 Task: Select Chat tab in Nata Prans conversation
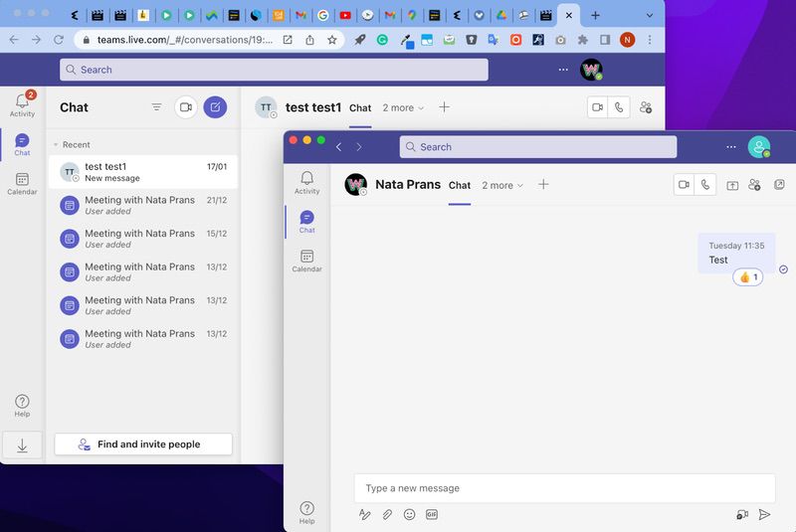click(x=460, y=186)
